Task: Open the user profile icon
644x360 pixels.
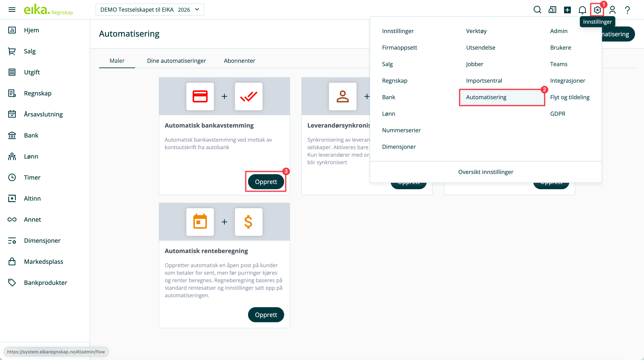Action: point(612,10)
